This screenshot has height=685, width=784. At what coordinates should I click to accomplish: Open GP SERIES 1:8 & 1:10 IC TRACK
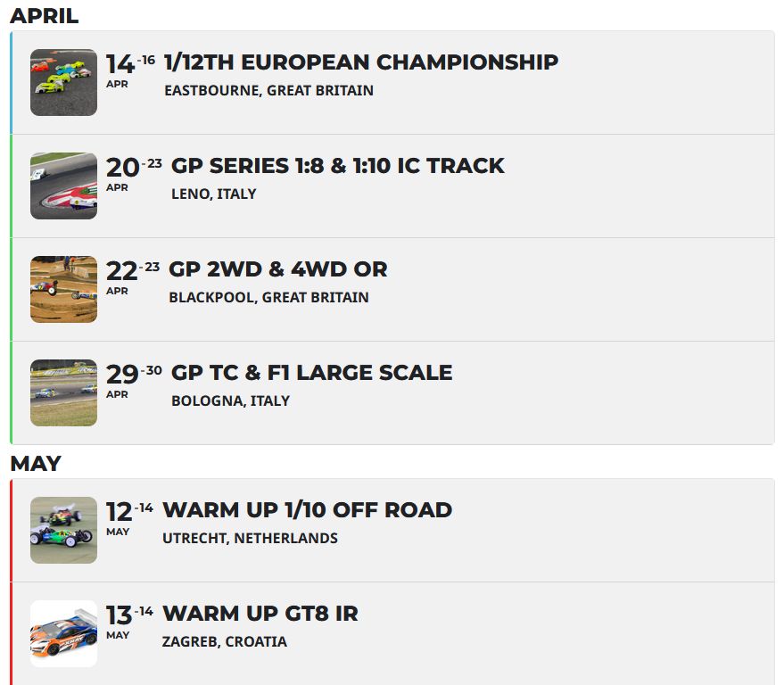[337, 166]
